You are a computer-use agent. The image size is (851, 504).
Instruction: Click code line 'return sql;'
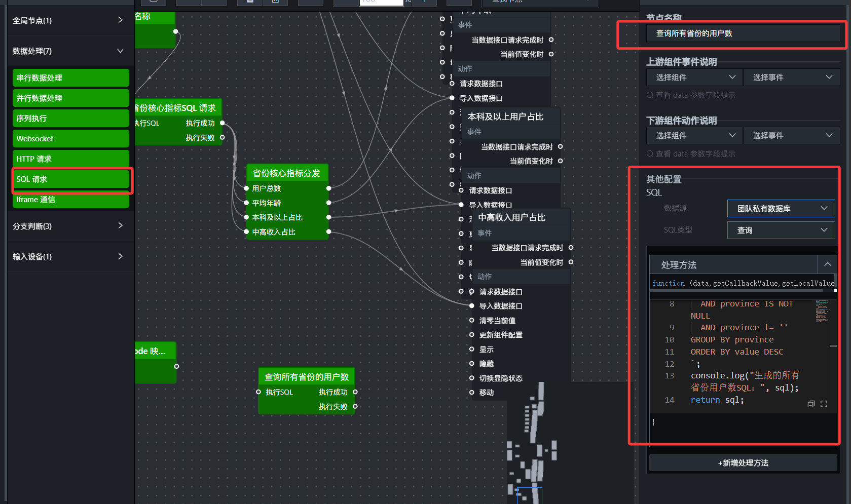coord(717,400)
